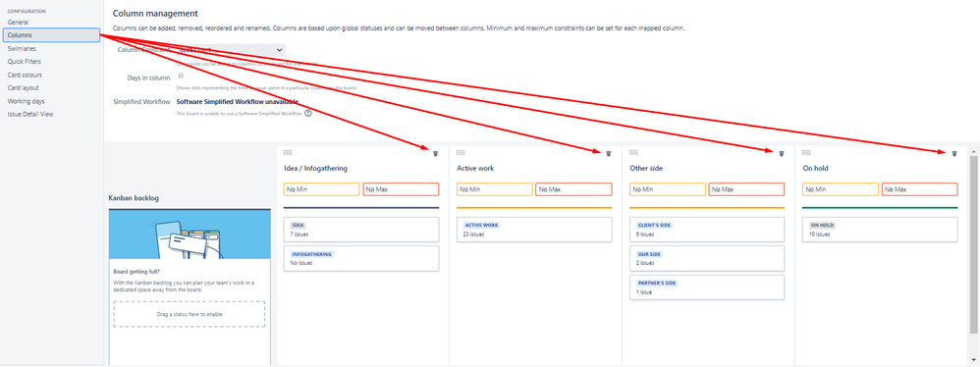Click the Kanban backlog heading
The width and height of the screenshot is (980, 367).
point(134,198)
